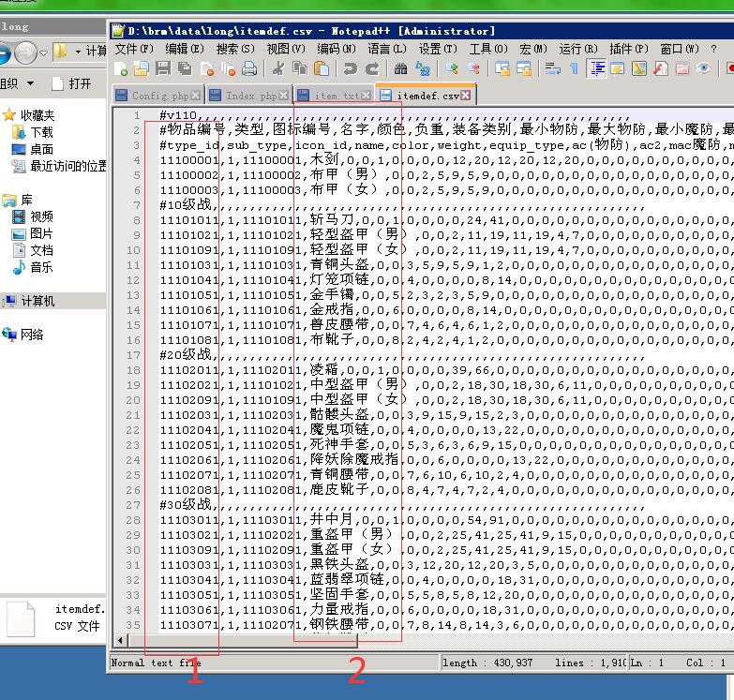Image resolution: width=734 pixels, height=700 pixels.
Task: Toggle the word wrap toolbar button
Action: [552, 68]
